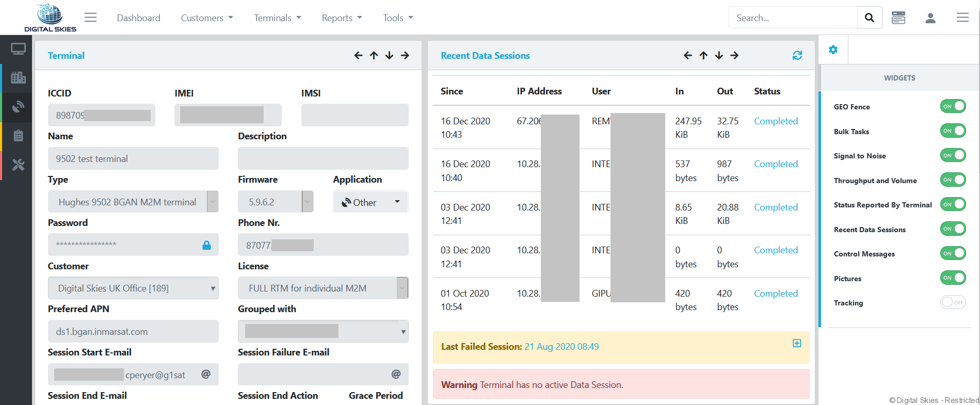The height and width of the screenshot is (405, 980).
Task: Open the widgets settings gear icon
Action: tap(833, 50)
